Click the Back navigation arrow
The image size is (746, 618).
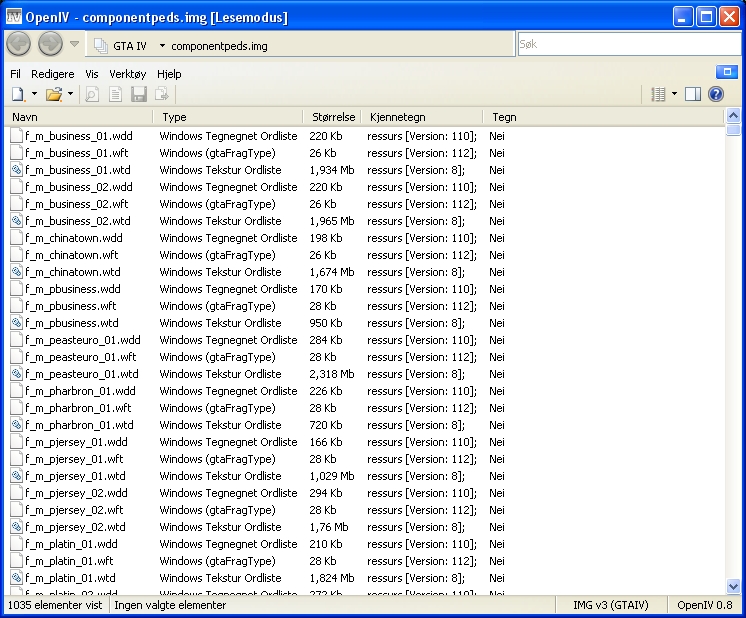(x=19, y=44)
